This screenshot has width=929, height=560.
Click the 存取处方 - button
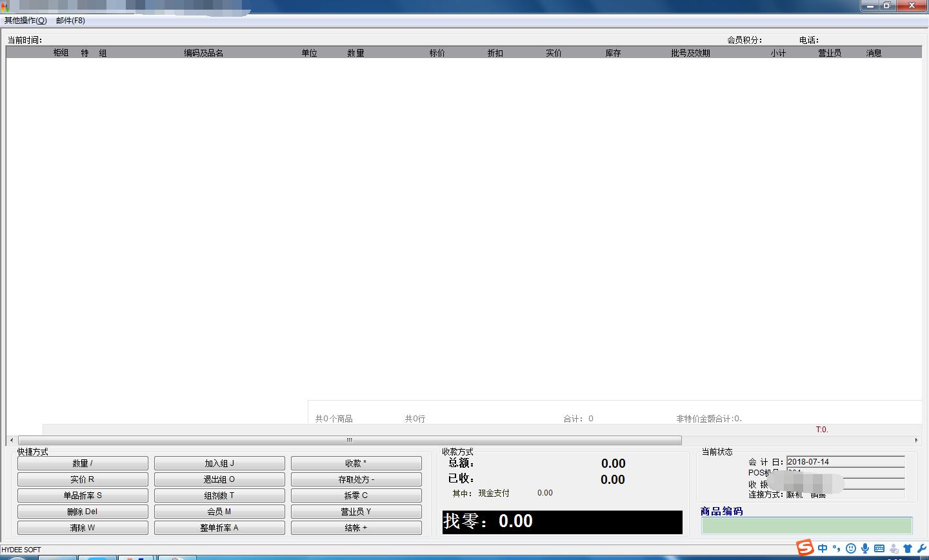pos(356,479)
